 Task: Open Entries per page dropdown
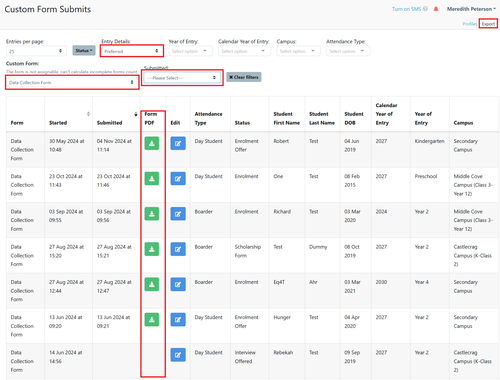click(36, 51)
